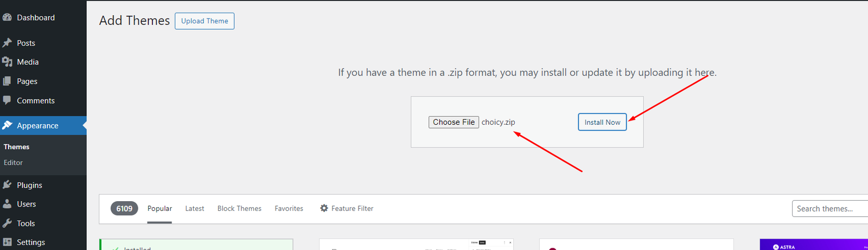The image size is (868, 250).
Task: Click the Users person icon
Action: (x=7, y=204)
